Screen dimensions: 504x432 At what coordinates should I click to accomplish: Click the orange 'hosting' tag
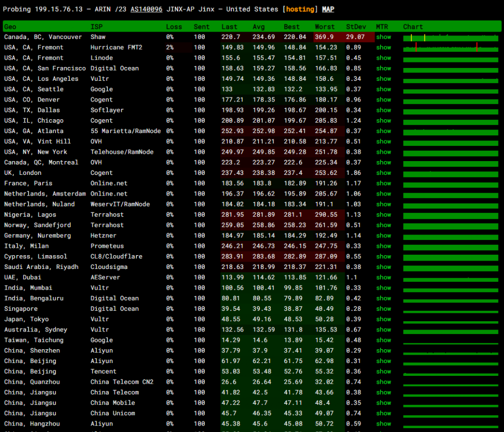(x=300, y=9)
